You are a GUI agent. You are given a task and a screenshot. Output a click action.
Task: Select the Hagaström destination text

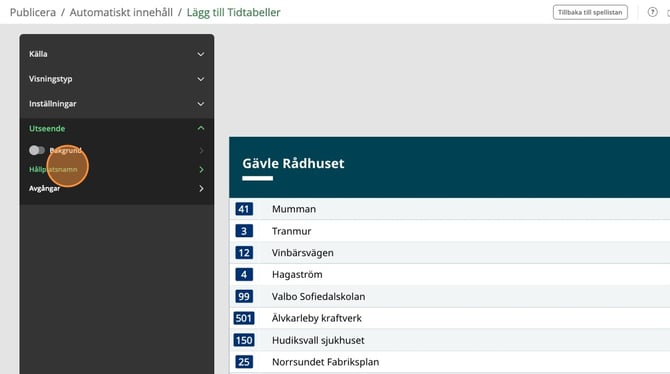pyautogui.click(x=297, y=274)
